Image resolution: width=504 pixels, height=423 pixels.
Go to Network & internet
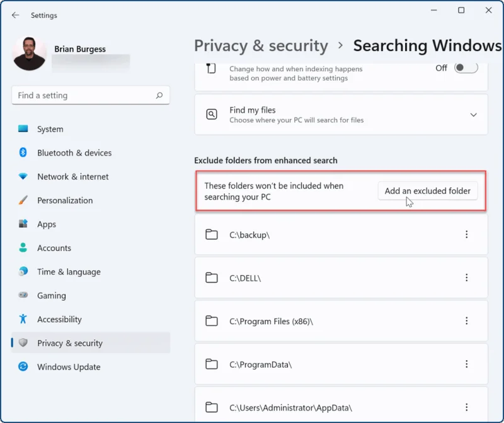pos(91,176)
